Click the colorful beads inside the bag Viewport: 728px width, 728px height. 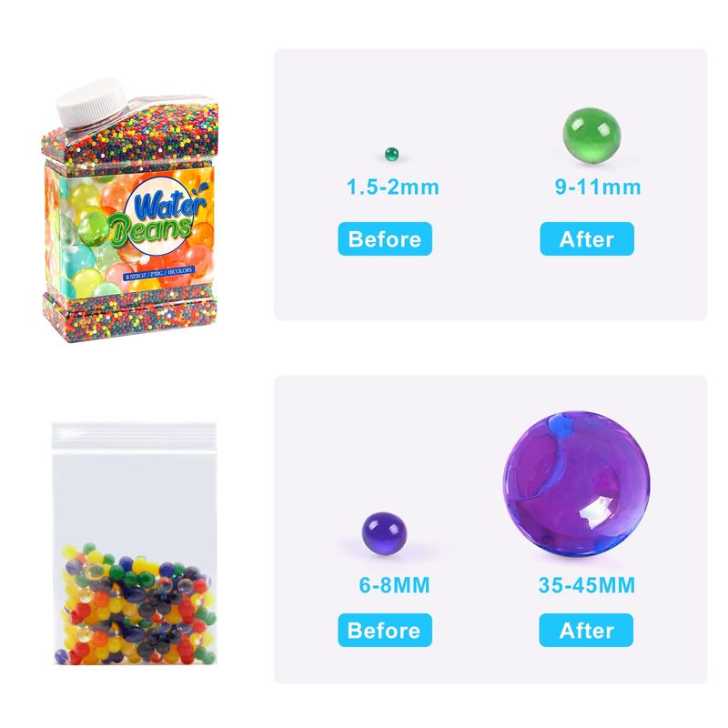[136, 603]
